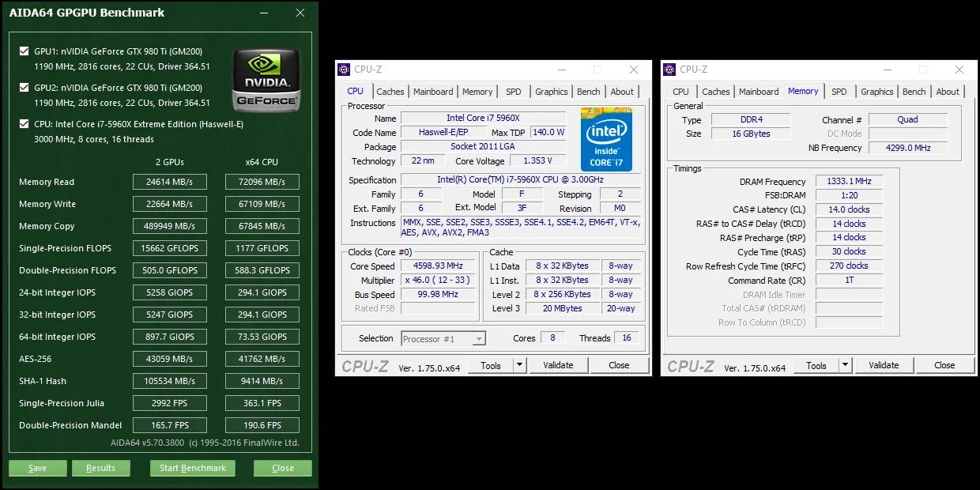This screenshot has width=980, height=490.
Task: Close the AIDA64 GPGPU Benchmark window
Action: [x=300, y=13]
